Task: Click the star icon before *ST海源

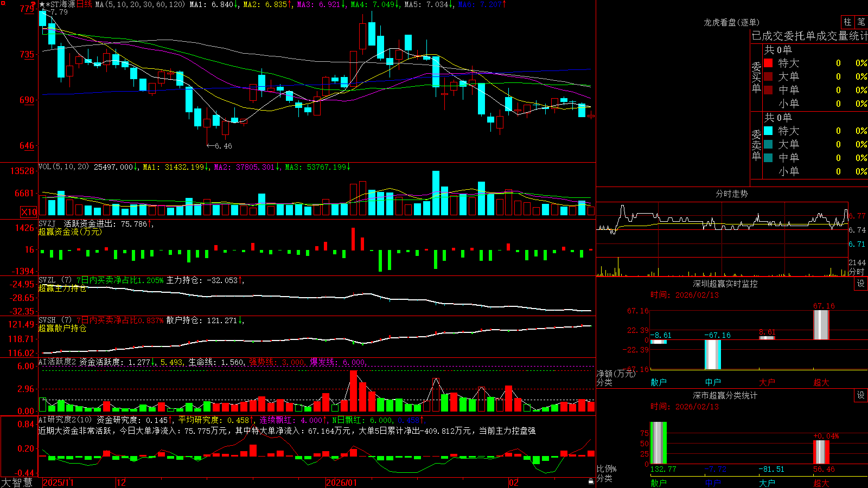Action: pyautogui.click(x=42, y=4)
